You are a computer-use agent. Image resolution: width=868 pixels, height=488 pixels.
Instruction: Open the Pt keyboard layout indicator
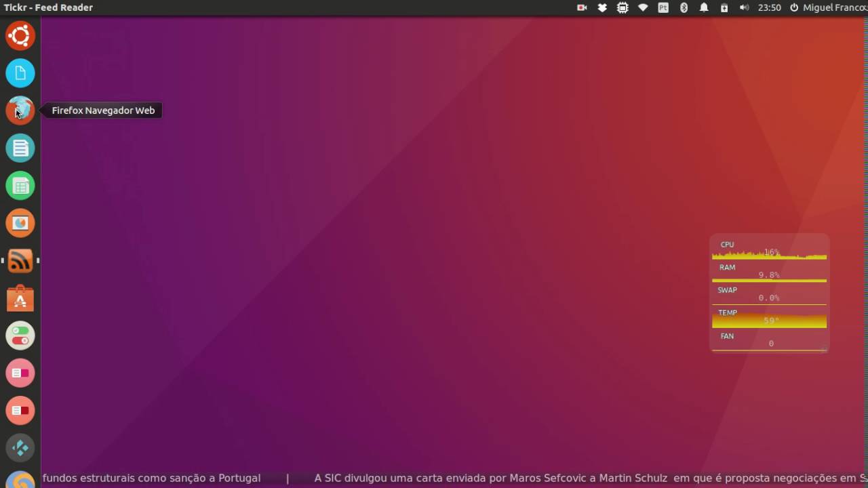(x=663, y=7)
